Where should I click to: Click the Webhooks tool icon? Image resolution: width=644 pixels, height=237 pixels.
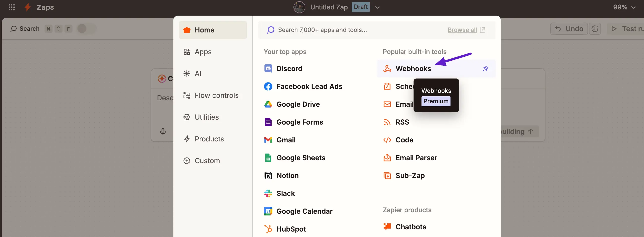[x=387, y=68]
